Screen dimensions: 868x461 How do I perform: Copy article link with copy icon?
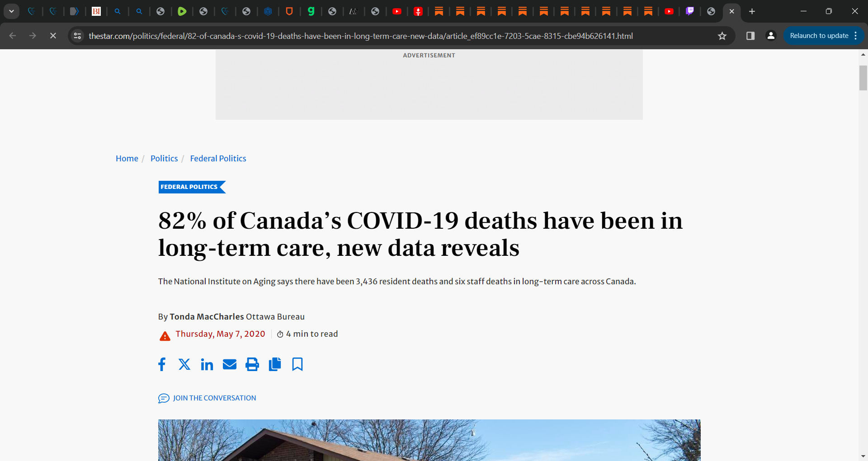pyautogui.click(x=275, y=364)
